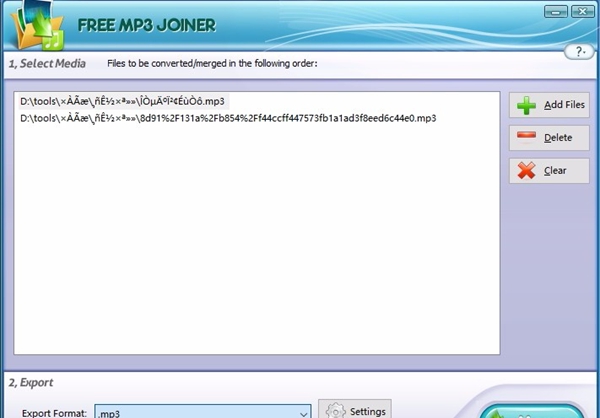Click the Files to be converted instruction text
The width and height of the screenshot is (600, 418).
(x=212, y=64)
